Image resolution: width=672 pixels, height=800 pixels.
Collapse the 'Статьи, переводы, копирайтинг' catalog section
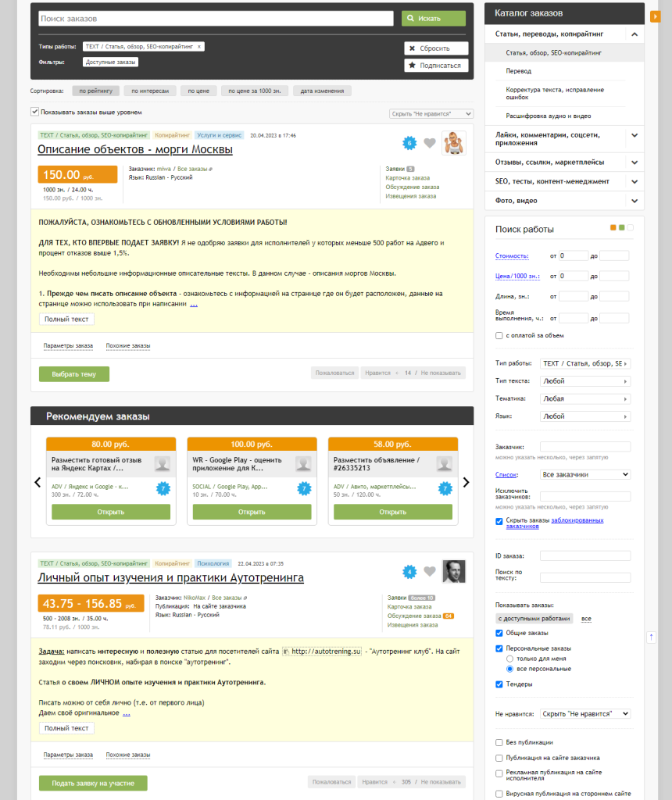tap(634, 34)
